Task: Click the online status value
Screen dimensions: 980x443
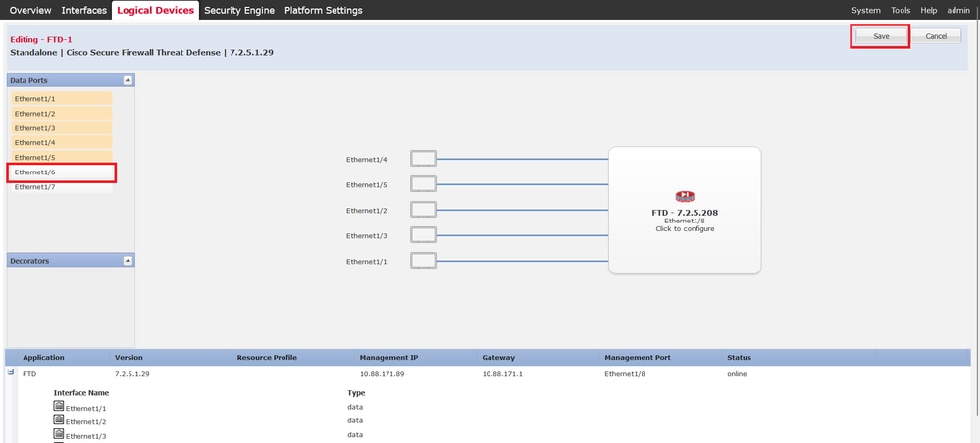Action: click(737, 374)
